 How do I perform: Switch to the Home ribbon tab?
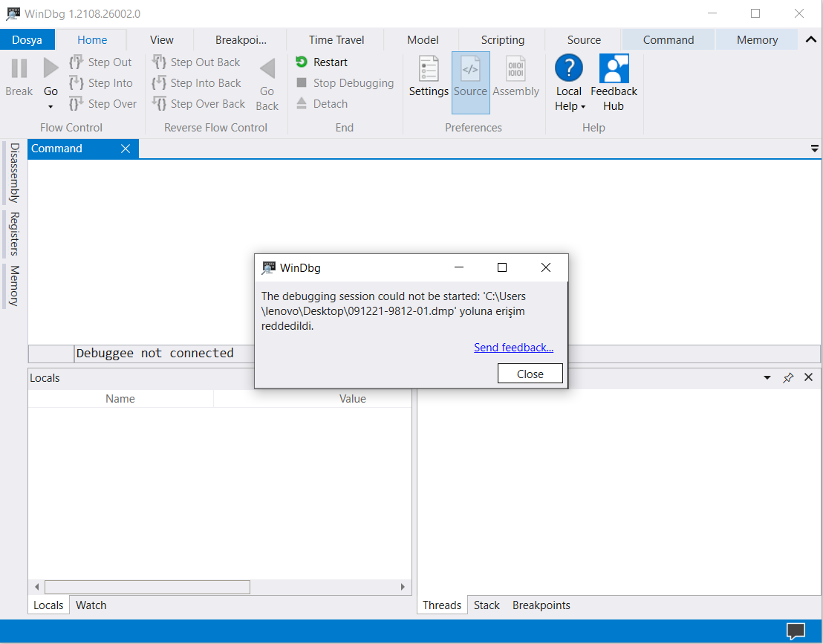[92, 40]
